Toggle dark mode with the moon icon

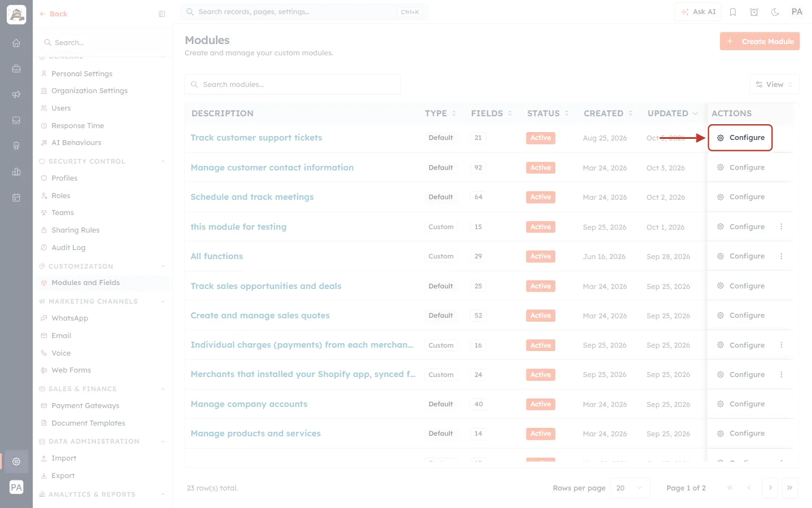(775, 12)
